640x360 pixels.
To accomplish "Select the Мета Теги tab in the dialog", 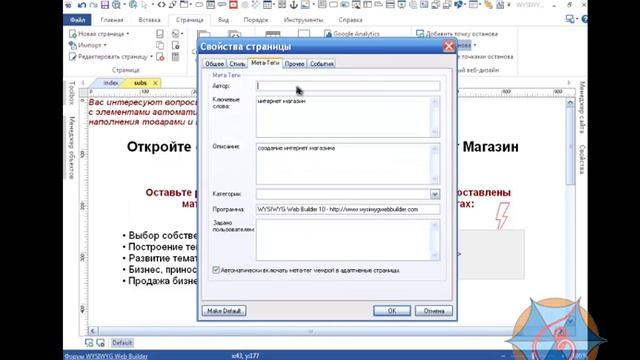I will 265,63.
